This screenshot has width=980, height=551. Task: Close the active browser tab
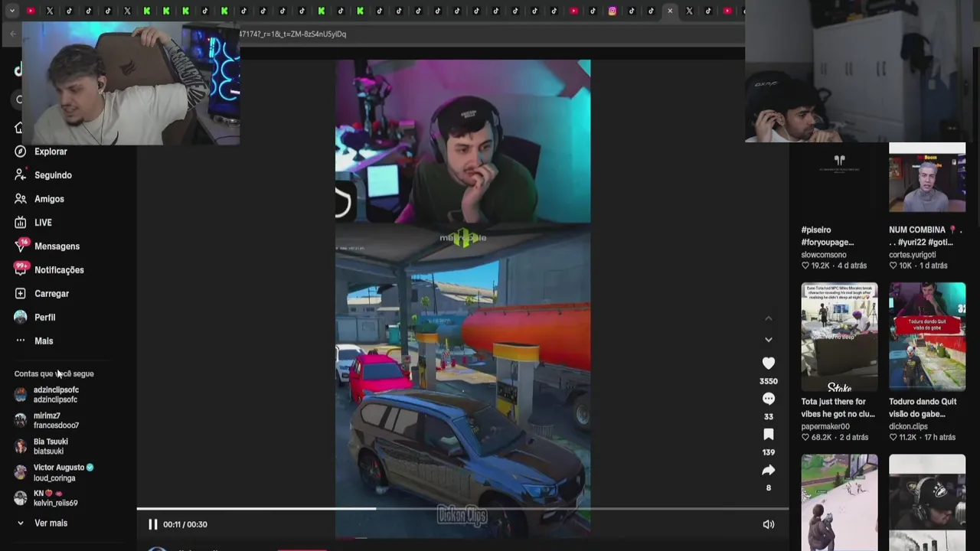pos(670,11)
